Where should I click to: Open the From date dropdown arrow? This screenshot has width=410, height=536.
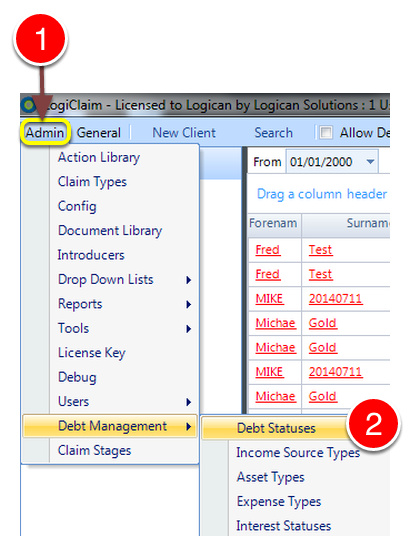370,161
